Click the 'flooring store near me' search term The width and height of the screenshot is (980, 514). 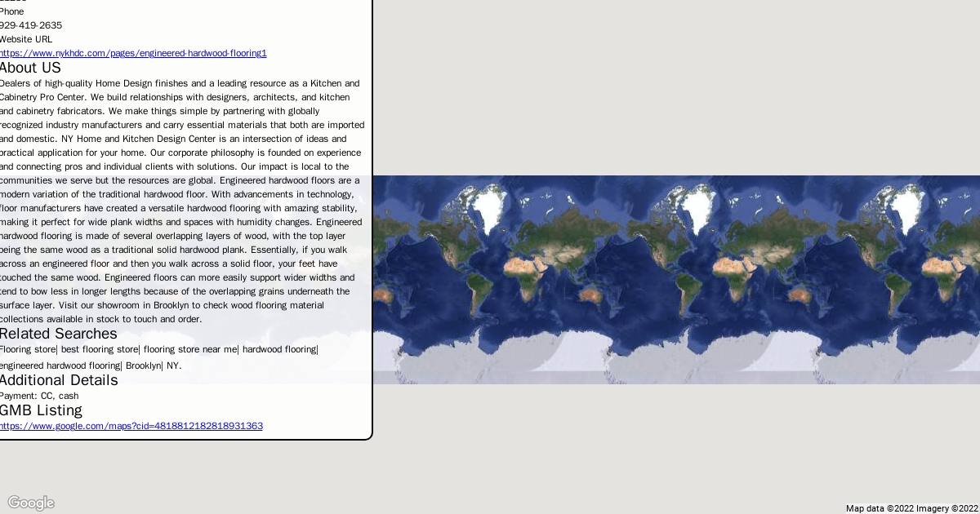point(190,349)
